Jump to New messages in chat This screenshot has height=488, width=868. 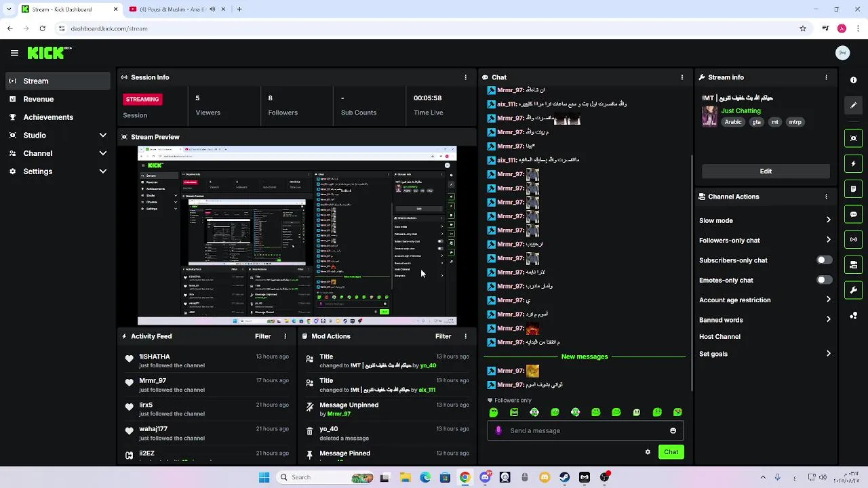[x=585, y=357]
